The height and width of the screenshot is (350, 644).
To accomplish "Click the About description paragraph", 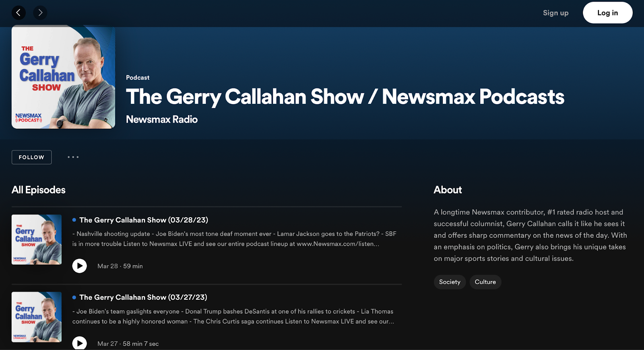I will click(x=530, y=235).
